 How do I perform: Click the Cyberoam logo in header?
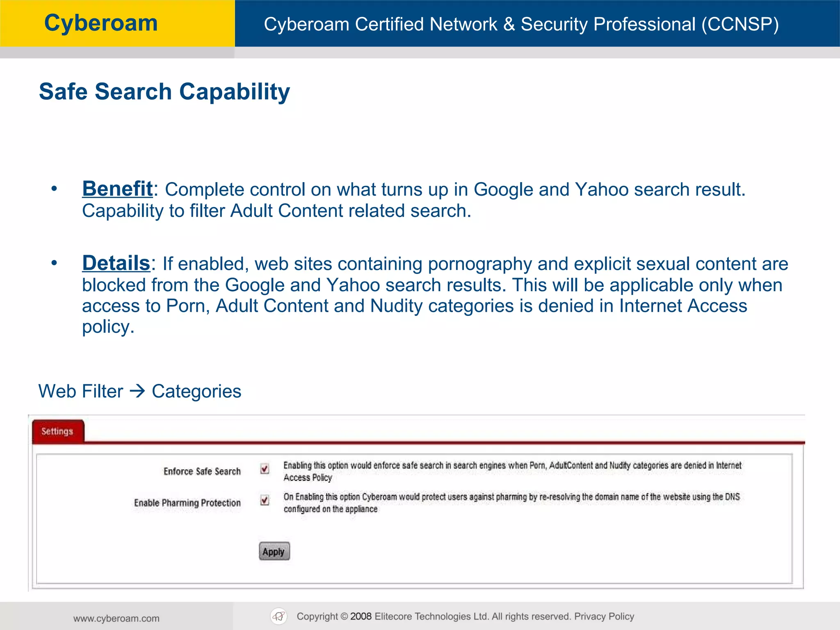pyautogui.click(x=101, y=23)
